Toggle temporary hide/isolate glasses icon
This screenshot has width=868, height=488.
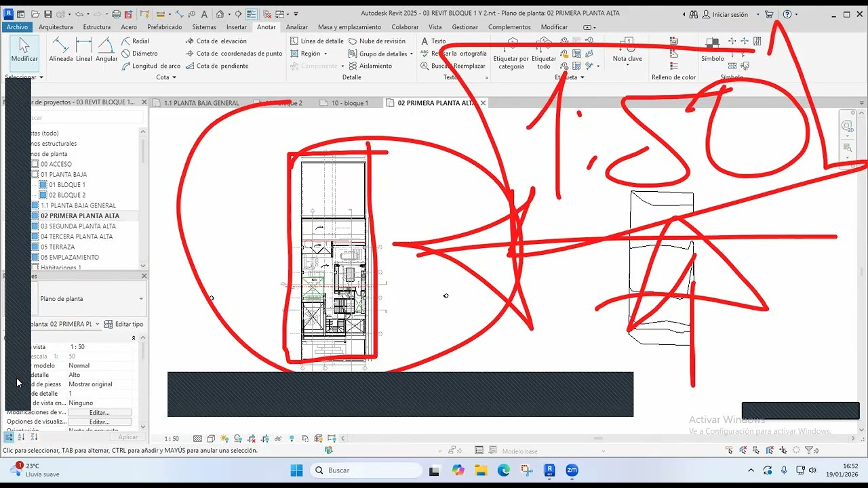pyautogui.click(x=278, y=439)
